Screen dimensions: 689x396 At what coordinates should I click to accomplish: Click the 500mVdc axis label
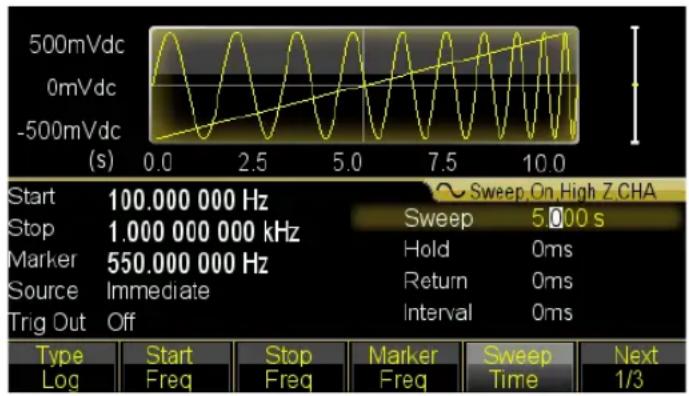(x=77, y=45)
